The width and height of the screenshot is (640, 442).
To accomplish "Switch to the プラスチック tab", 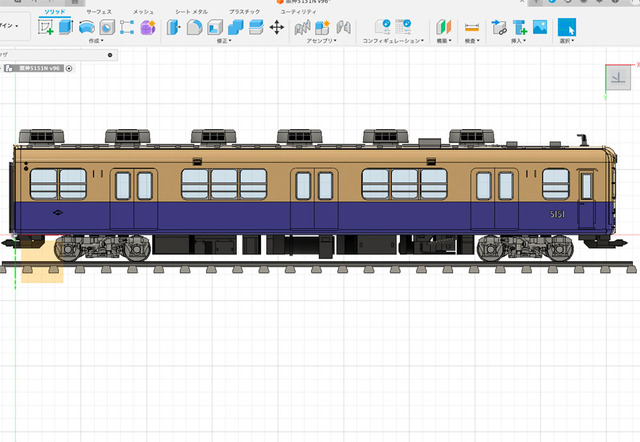I will (x=244, y=12).
